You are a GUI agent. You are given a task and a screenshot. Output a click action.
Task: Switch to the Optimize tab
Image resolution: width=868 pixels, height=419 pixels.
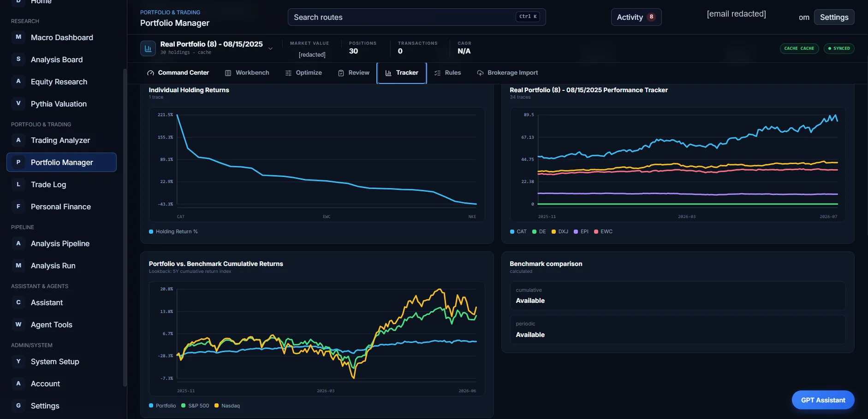(x=303, y=73)
